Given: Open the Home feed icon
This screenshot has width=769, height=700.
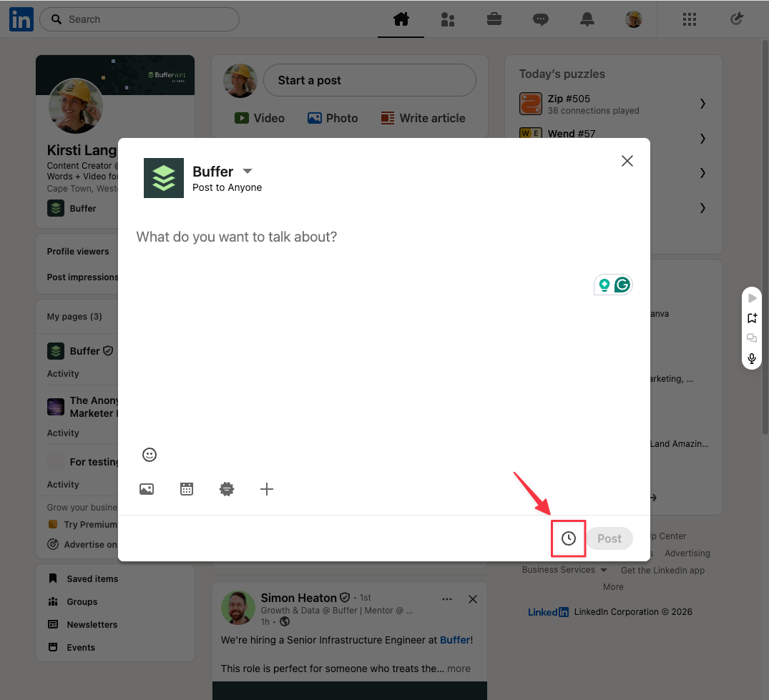Looking at the screenshot, I should [401, 19].
